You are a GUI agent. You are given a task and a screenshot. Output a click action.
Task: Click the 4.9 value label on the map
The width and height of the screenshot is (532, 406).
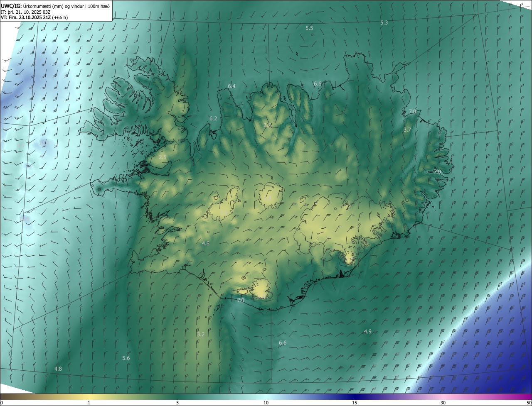click(368, 331)
